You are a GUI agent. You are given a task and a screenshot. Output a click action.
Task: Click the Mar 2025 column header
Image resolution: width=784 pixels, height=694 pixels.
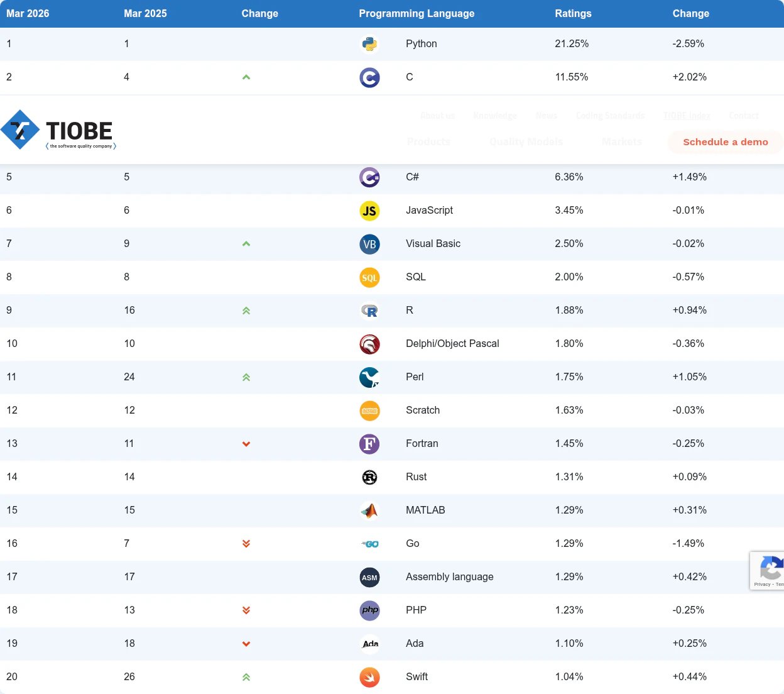tap(145, 13)
